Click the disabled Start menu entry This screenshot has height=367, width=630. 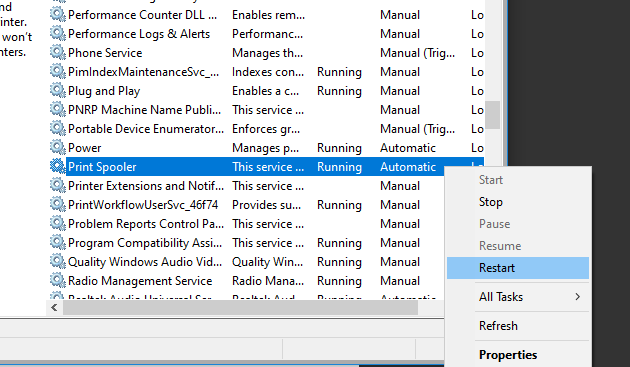click(518, 180)
